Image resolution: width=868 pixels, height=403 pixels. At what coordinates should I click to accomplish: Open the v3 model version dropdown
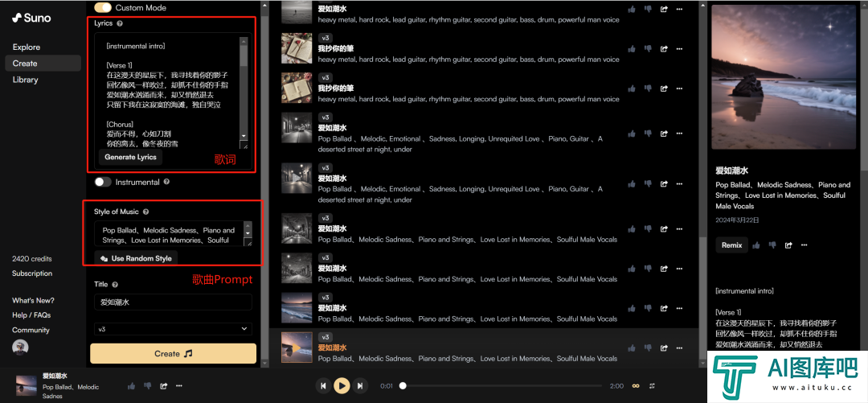point(173,329)
